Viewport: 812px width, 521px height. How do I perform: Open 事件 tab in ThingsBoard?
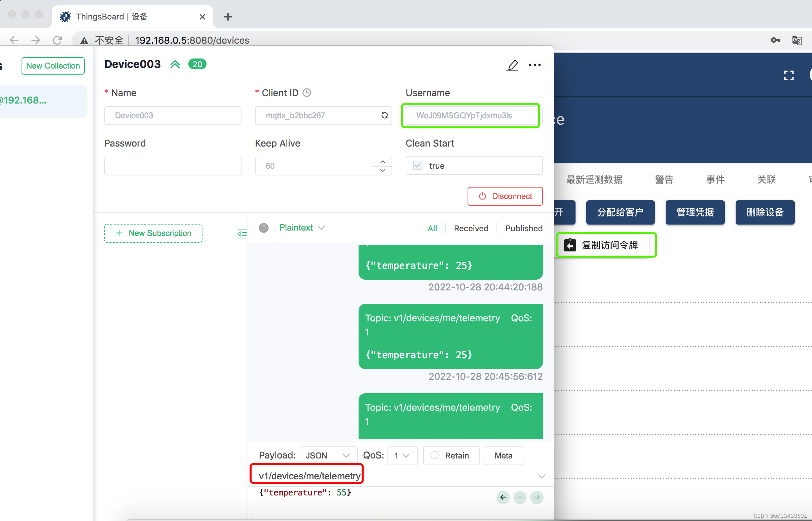(x=715, y=179)
